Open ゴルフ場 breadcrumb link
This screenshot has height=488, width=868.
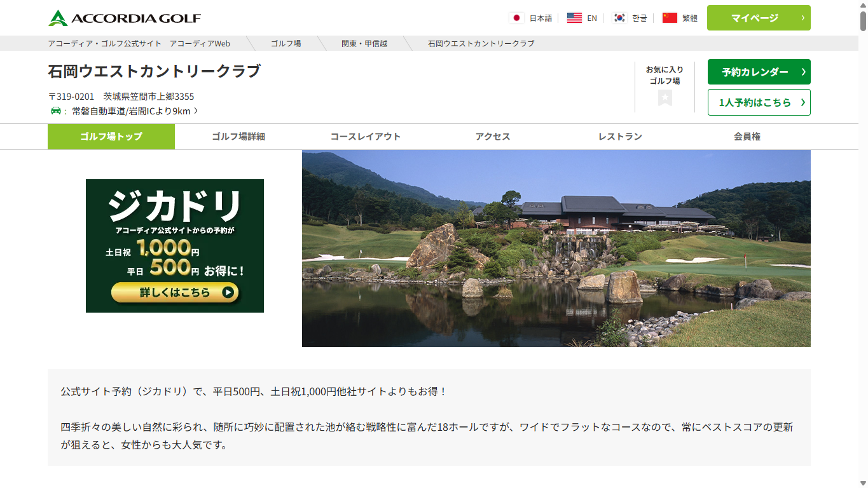(286, 43)
